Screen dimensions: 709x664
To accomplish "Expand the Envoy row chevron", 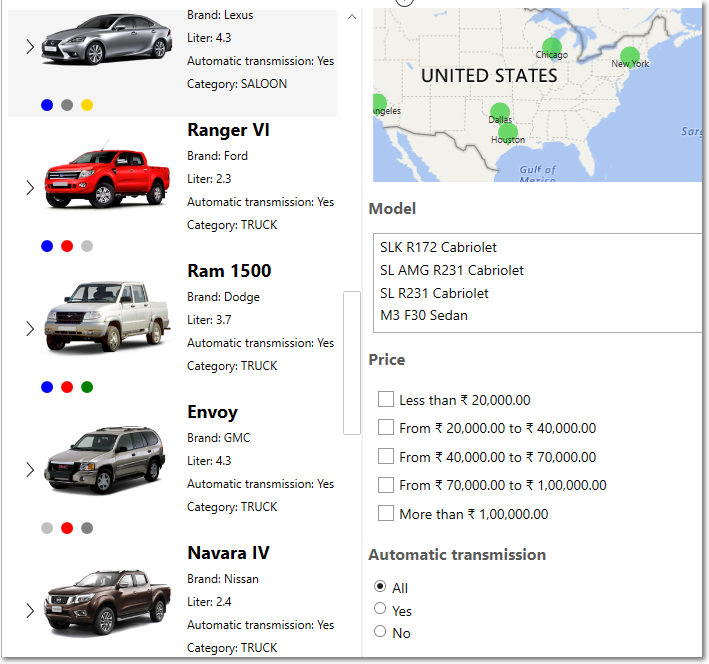I will (x=29, y=469).
